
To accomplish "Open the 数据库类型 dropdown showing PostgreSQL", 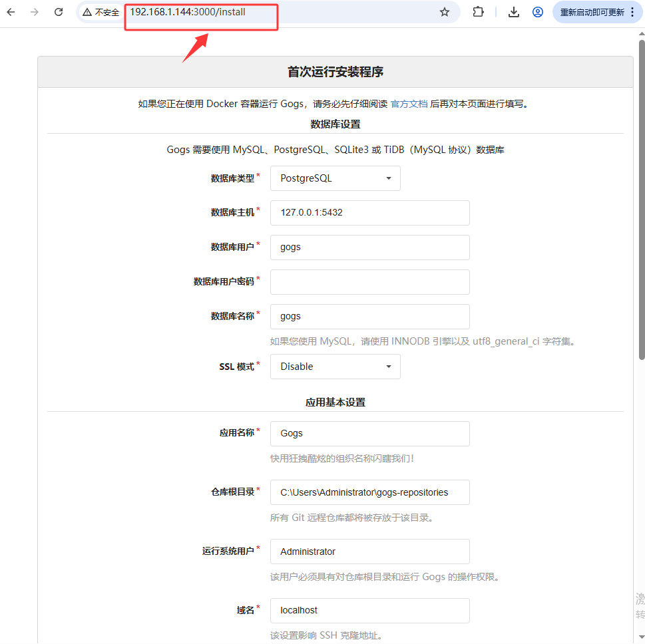I will click(335, 178).
